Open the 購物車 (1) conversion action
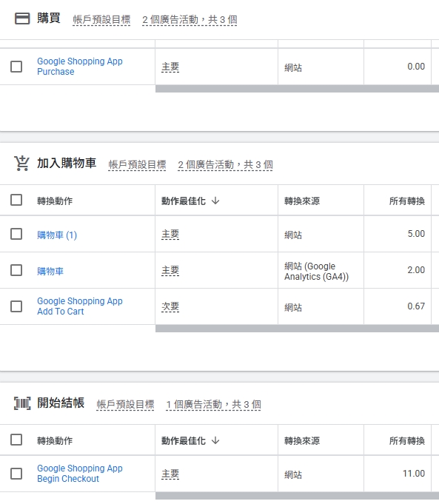 (57, 235)
